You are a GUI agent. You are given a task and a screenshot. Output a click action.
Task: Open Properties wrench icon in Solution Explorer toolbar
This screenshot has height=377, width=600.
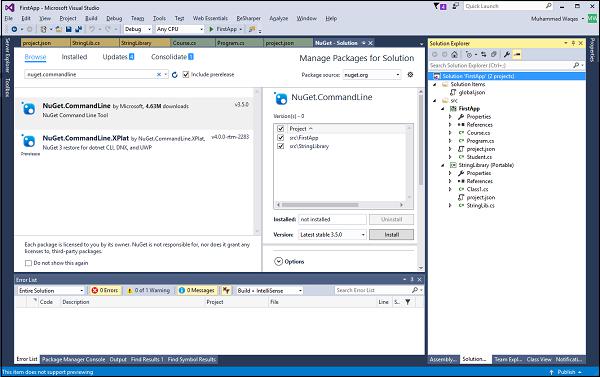click(507, 54)
